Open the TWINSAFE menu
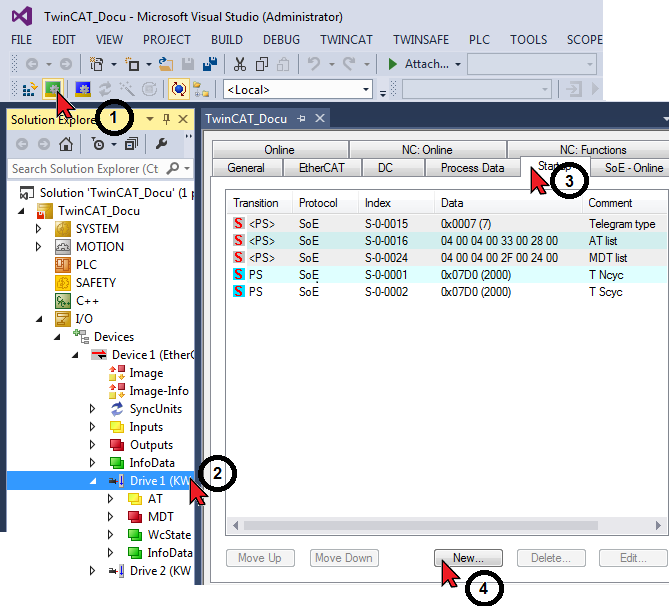 (421, 40)
